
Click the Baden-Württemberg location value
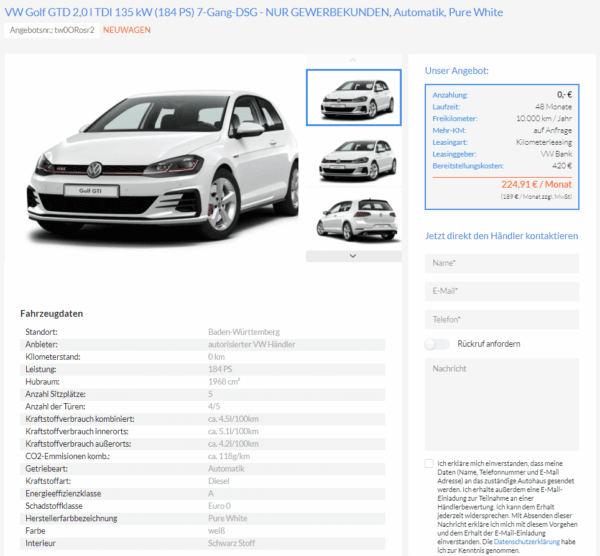[x=244, y=332]
